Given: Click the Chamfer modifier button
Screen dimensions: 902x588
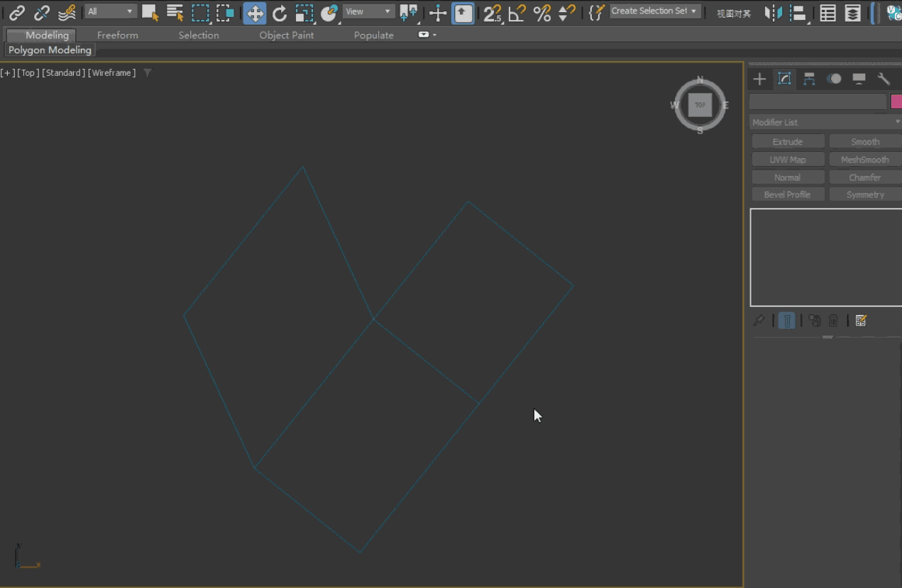Looking at the screenshot, I should 865,177.
